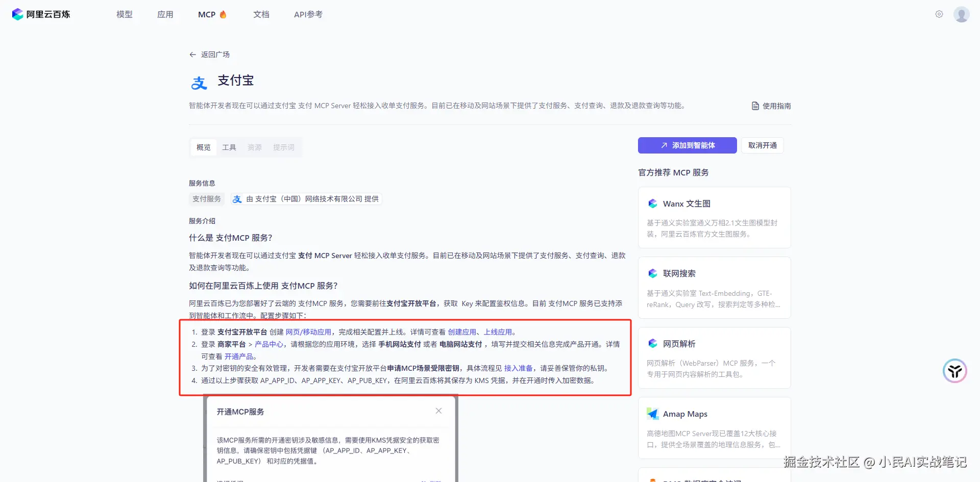Open the 上线应用 link

click(x=498, y=332)
